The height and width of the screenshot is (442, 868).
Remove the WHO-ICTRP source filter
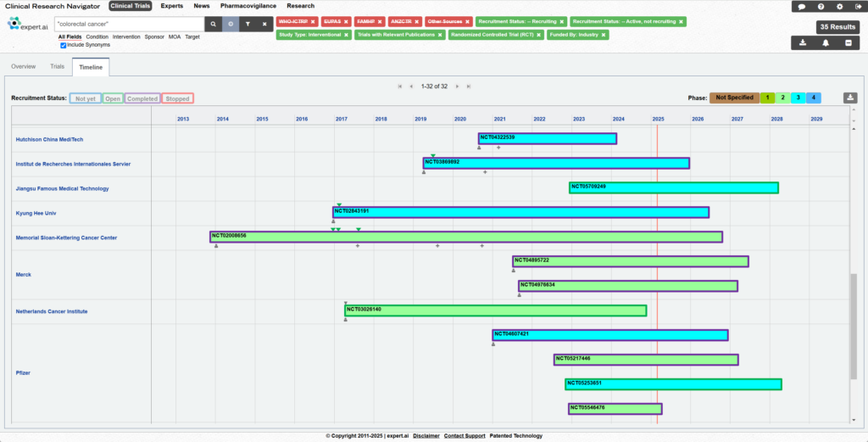313,21
